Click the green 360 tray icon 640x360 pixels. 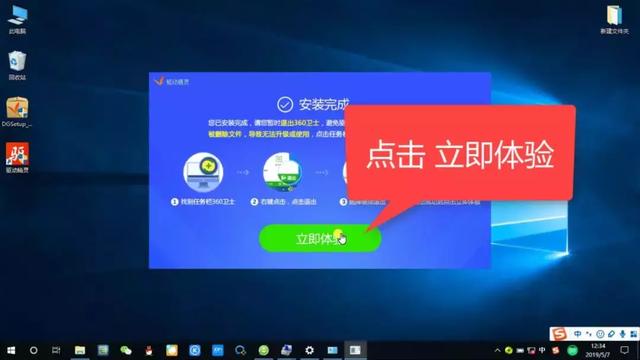tap(509, 350)
